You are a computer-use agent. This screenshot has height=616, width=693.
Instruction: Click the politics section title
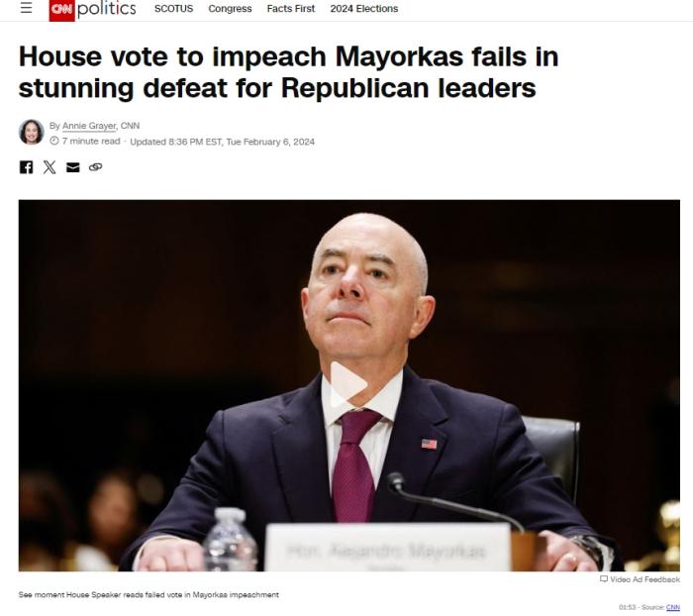[x=107, y=8]
